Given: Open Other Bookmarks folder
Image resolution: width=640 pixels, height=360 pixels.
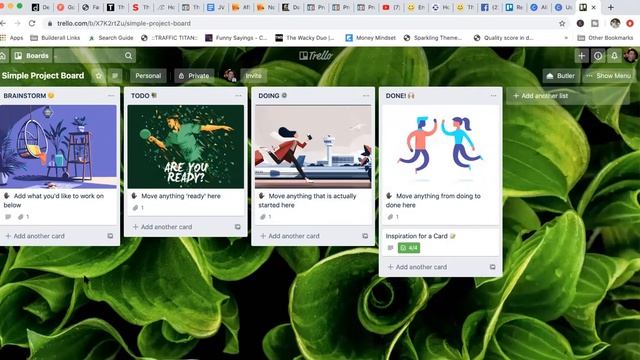Looking at the screenshot, I should (x=605, y=38).
